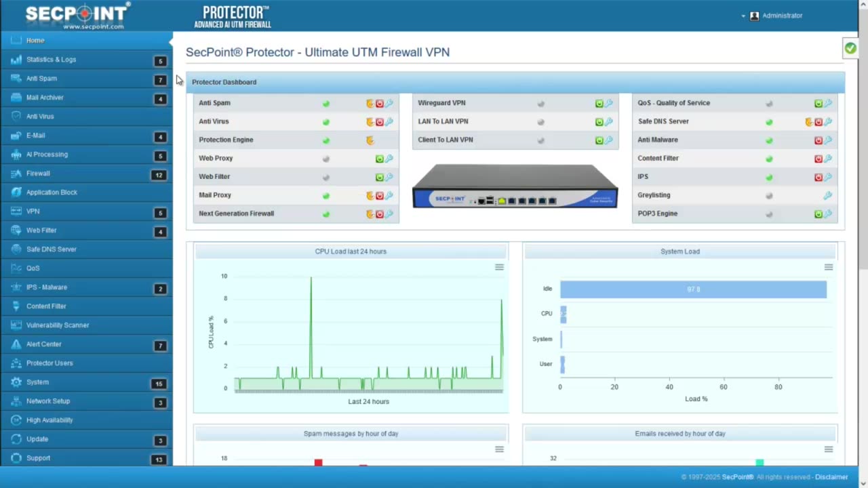Open Web Proxy wrench configuration

coord(389,159)
